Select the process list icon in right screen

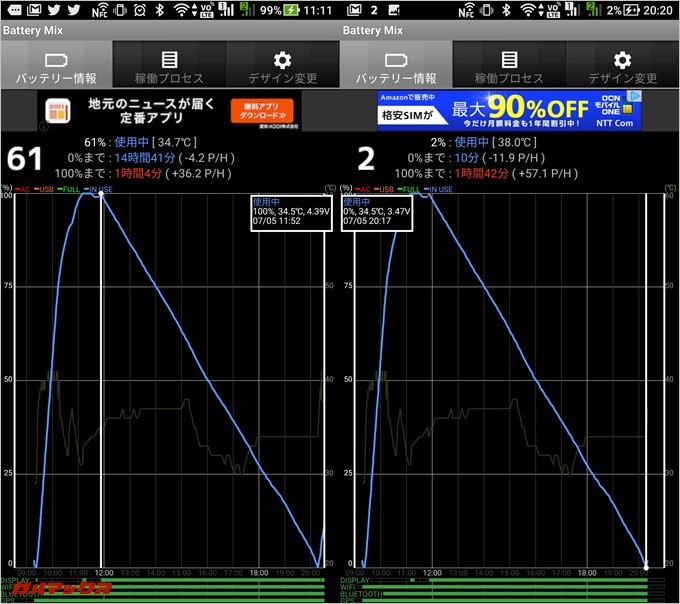tap(509, 60)
